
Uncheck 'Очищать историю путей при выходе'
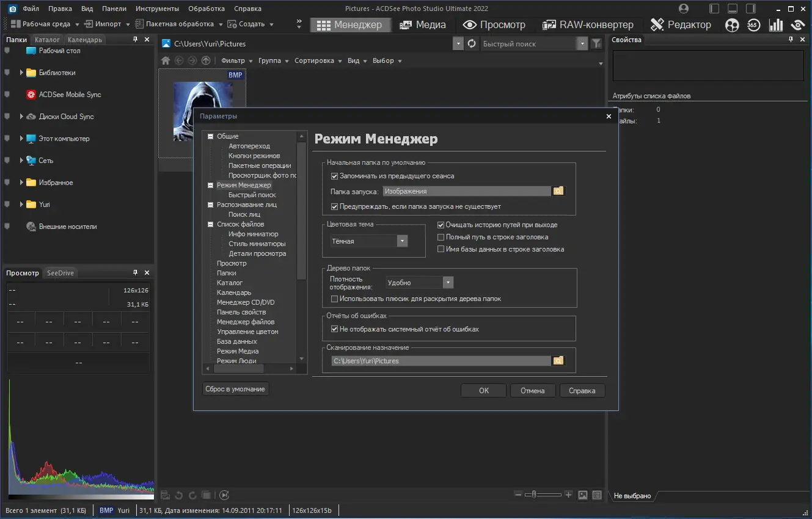pyautogui.click(x=441, y=225)
